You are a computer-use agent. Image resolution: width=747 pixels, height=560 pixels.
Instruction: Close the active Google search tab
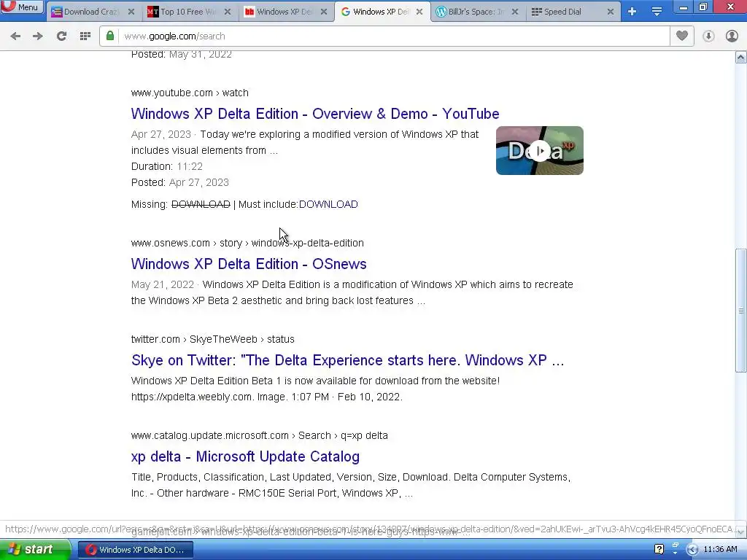(419, 12)
